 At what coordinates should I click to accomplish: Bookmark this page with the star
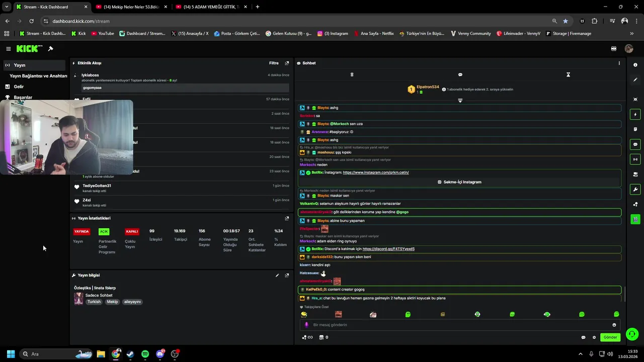566,21
